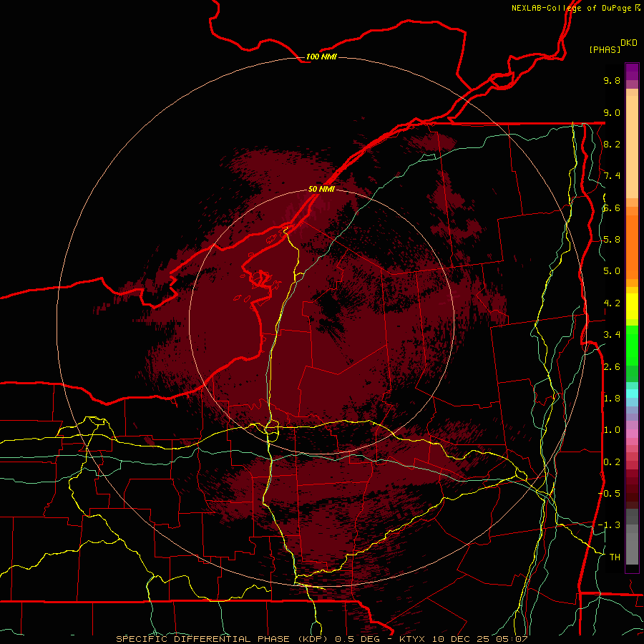Click the 100 NMI range ring label
The width and height of the screenshot is (644, 644).
click(x=321, y=57)
